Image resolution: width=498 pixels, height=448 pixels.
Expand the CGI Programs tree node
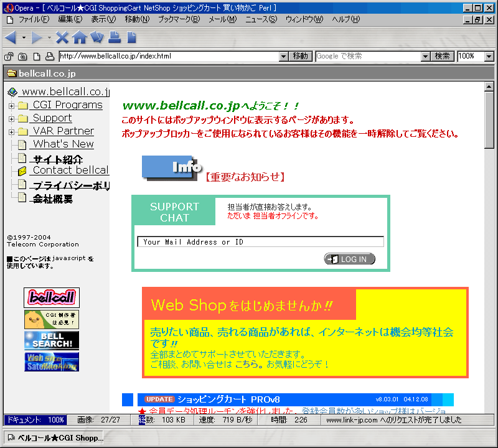click(x=11, y=106)
